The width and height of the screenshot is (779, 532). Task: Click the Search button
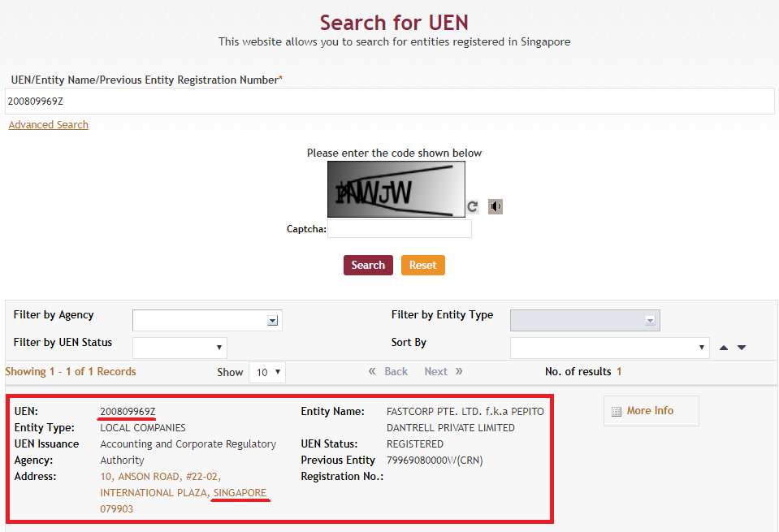(x=368, y=266)
